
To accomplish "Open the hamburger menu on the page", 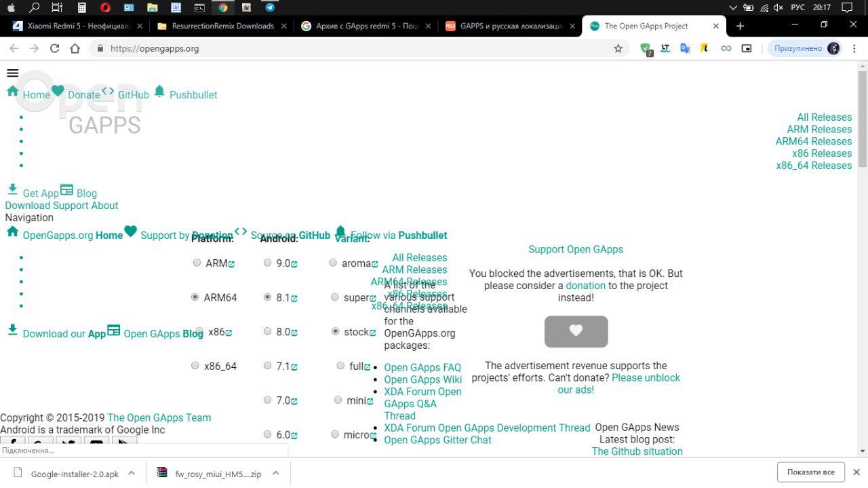I will click(x=12, y=73).
